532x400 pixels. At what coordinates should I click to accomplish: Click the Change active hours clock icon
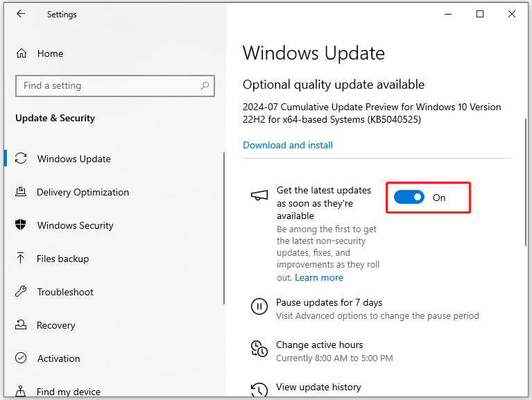pyautogui.click(x=259, y=349)
